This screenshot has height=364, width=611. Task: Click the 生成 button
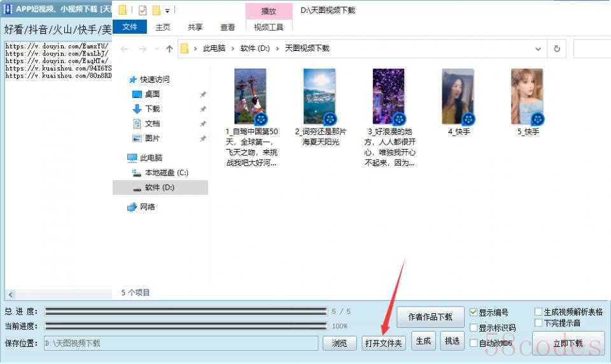pos(423,341)
